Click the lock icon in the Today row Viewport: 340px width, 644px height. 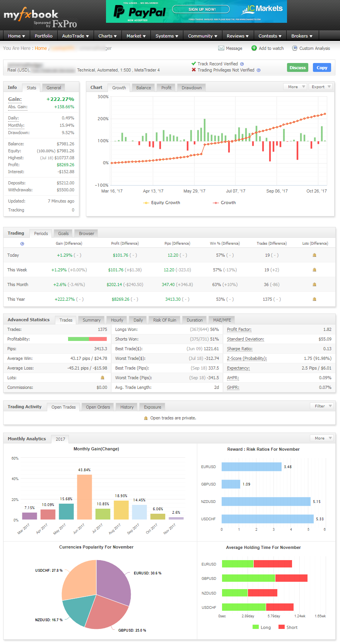click(x=314, y=255)
